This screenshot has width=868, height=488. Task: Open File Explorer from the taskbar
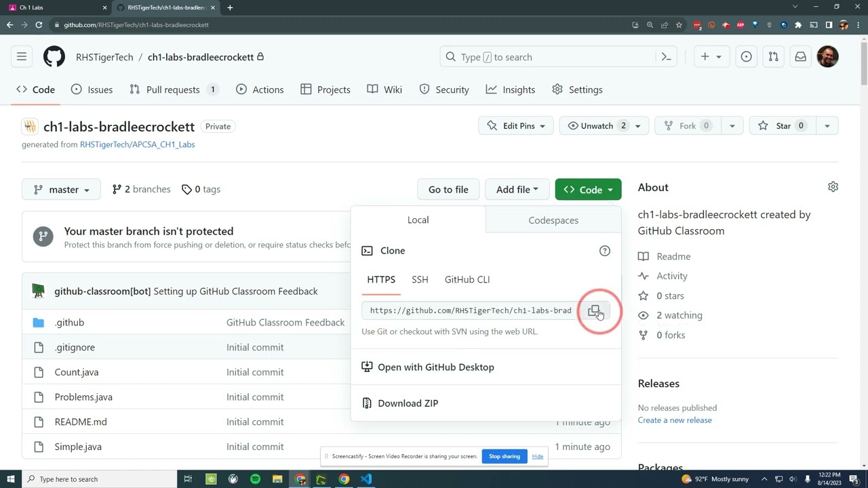click(277, 479)
